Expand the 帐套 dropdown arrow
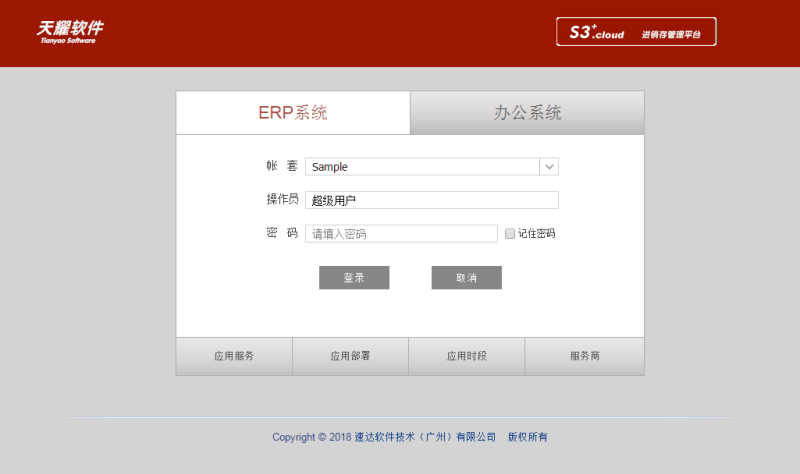 549,167
